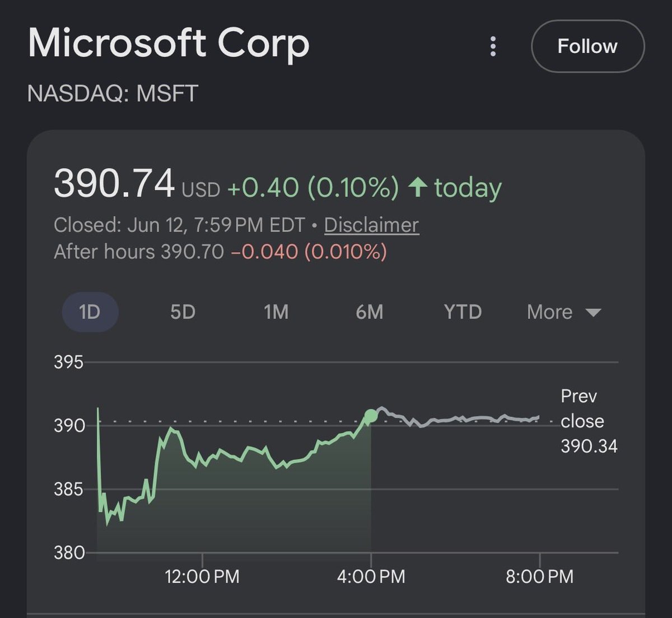The height and width of the screenshot is (618, 672).
Task: Select the 1D time range tab
Action: [x=90, y=312]
